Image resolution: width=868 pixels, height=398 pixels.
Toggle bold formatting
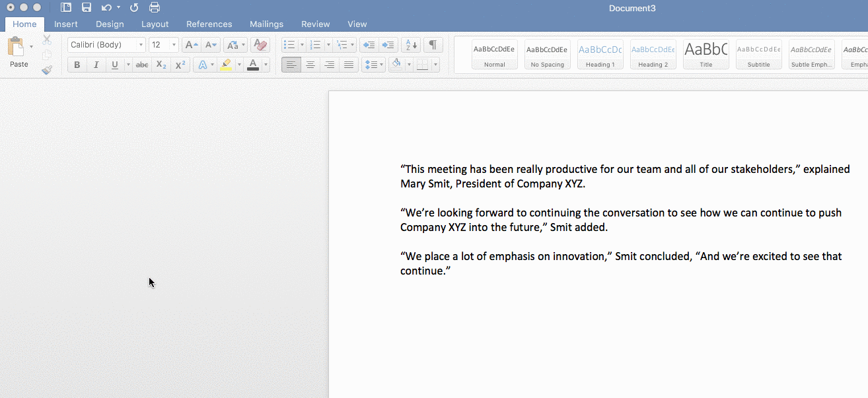[x=77, y=64]
